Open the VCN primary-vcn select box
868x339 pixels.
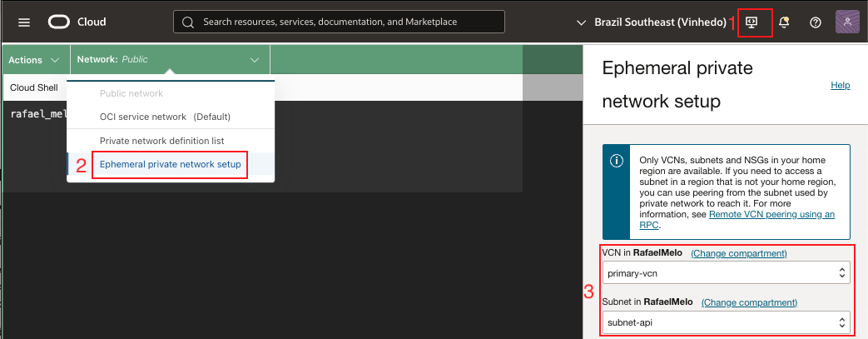click(727, 272)
